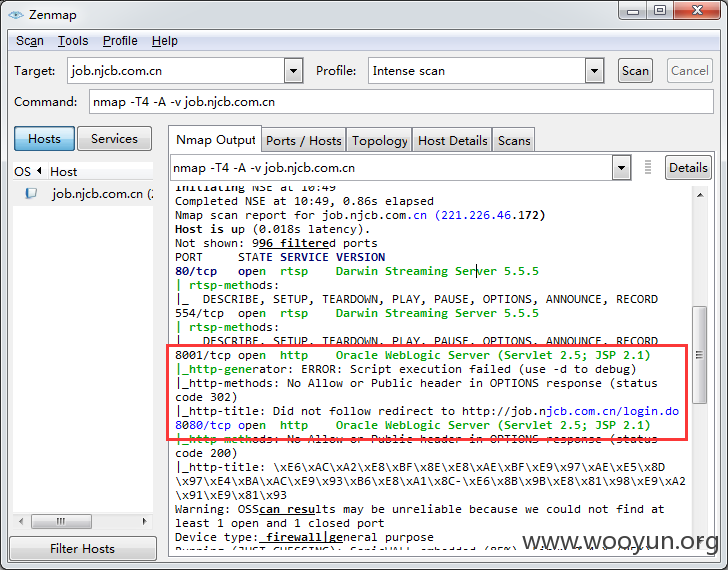Open the Profile menu
The height and width of the screenshot is (570, 728).
tap(120, 41)
